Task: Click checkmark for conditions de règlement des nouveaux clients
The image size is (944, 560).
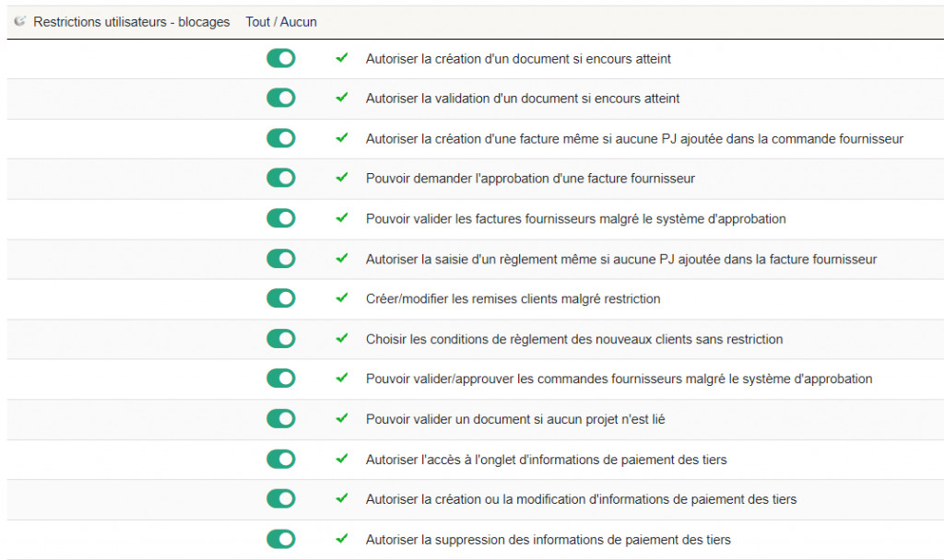Action: click(342, 339)
